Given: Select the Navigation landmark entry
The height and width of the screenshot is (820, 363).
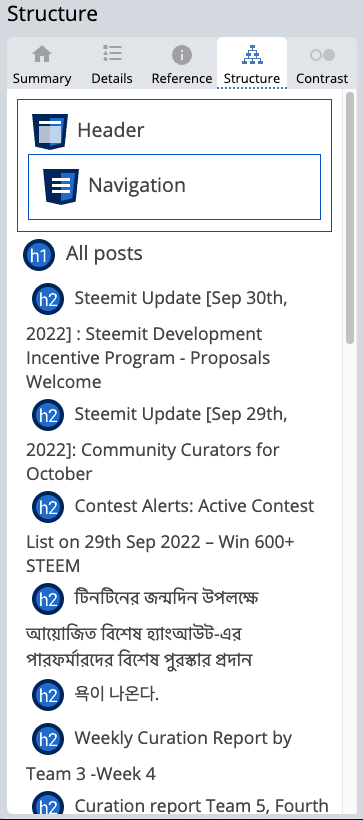Looking at the screenshot, I should pyautogui.click(x=174, y=187).
